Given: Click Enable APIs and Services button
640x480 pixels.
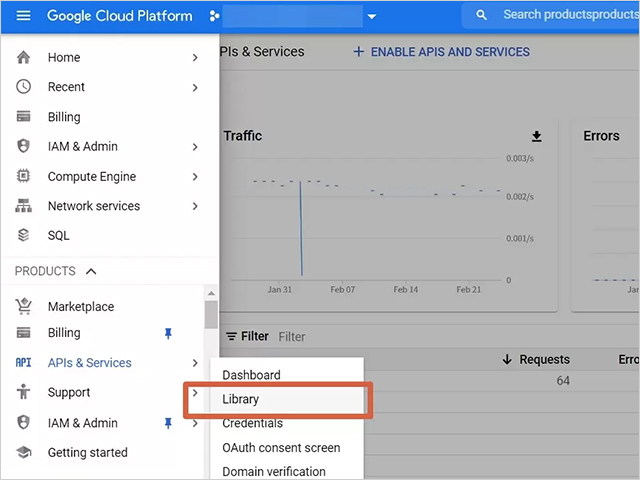Looking at the screenshot, I should point(441,52).
